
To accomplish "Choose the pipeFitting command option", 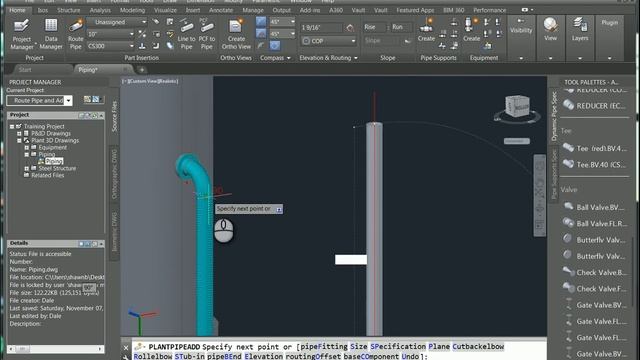I will pyautogui.click(x=324, y=347).
